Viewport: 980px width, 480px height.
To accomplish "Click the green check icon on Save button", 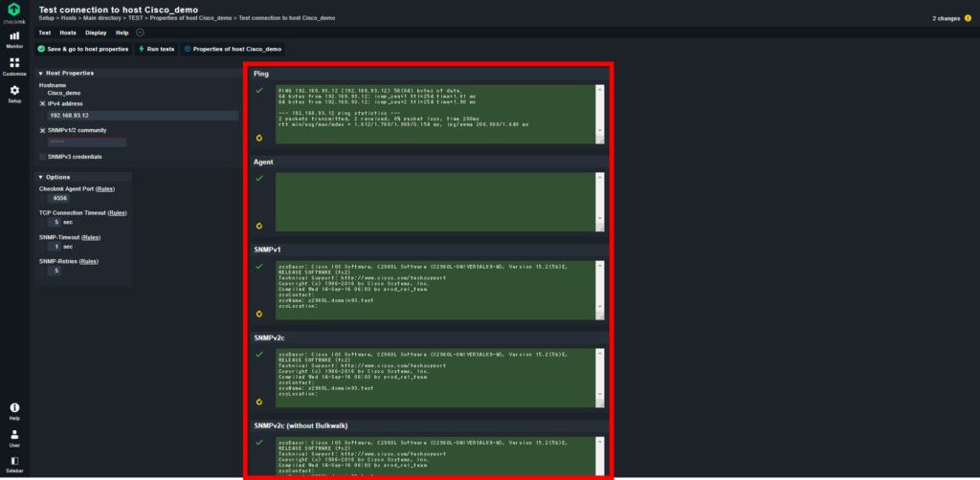I will click(41, 49).
